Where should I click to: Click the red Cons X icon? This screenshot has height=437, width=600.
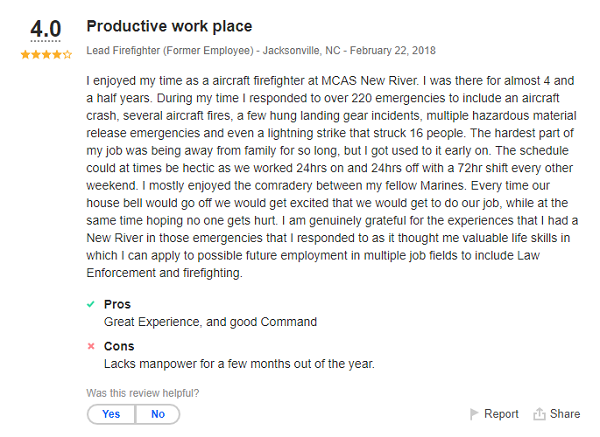point(92,346)
